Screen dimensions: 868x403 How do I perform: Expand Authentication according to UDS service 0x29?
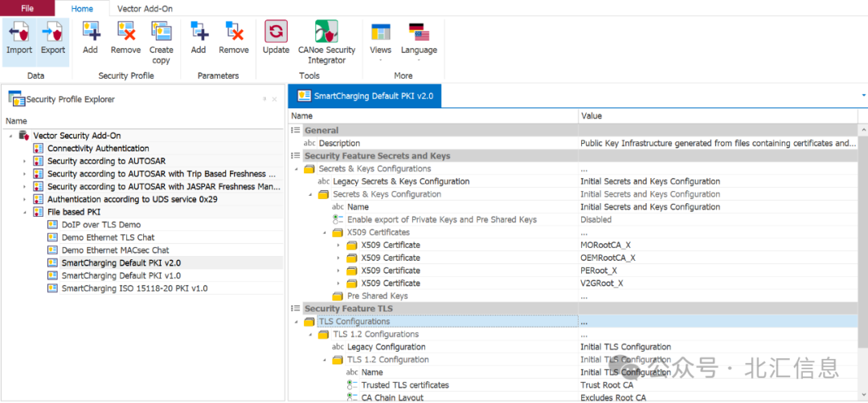tap(24, 199)
